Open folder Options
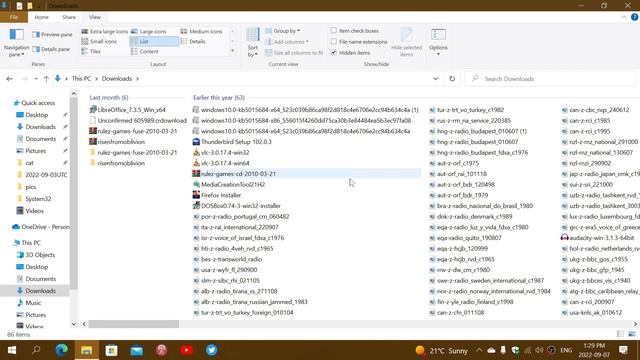 tap(438, 42)
